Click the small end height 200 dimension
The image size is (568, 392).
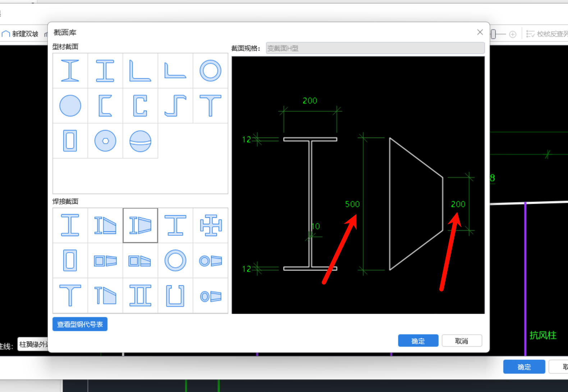[458, 204]
